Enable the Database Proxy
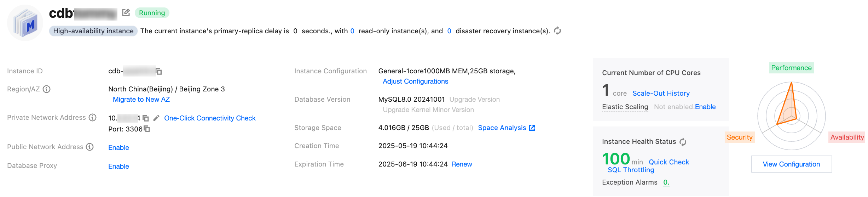Image resolution: width=868 pixels, height=197 pixels. (118, 167)
